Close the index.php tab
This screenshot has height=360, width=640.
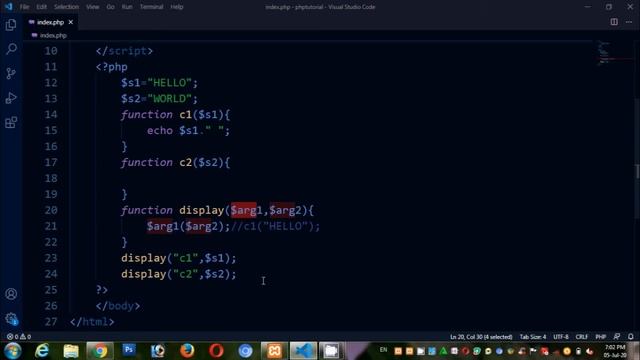pos(71,22)
